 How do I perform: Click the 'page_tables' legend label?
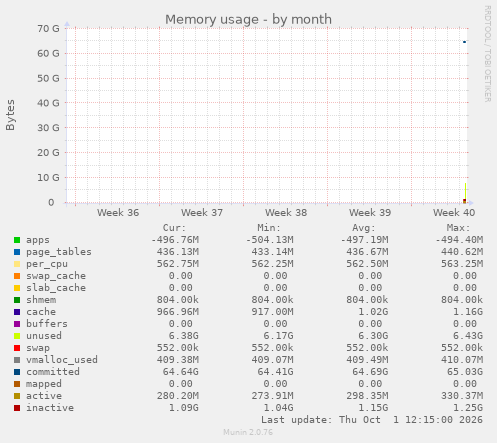point(59,252)
